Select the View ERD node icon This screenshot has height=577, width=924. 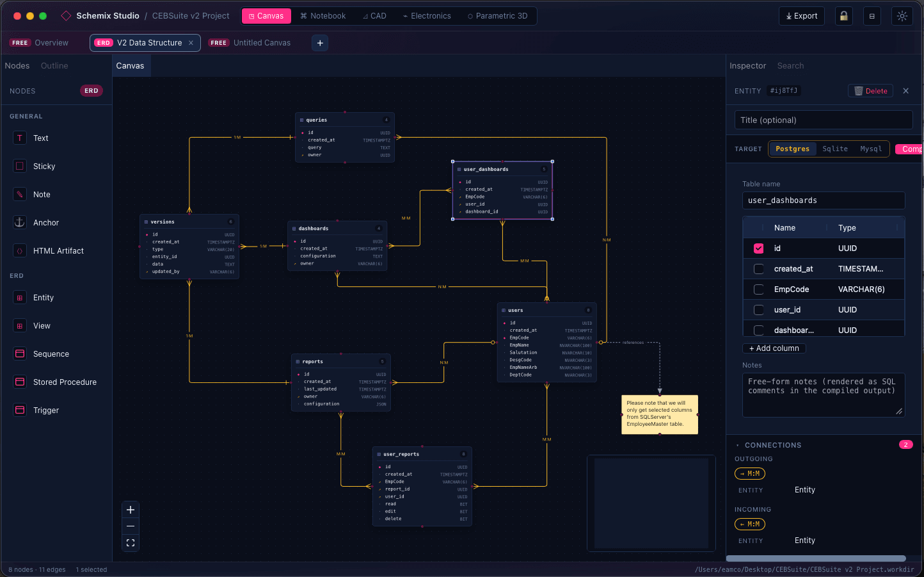[x=20, y=326]
